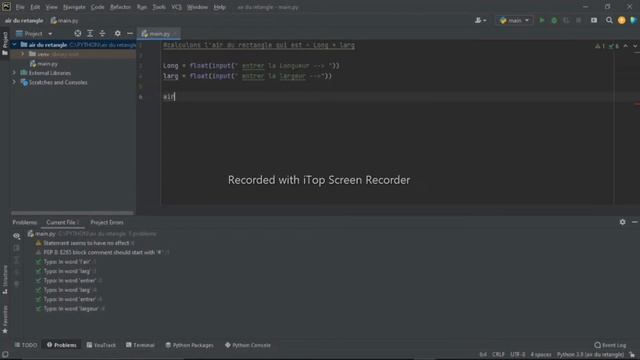Open the TODO tool window
The image size is (640, 360).
(26, 345)
